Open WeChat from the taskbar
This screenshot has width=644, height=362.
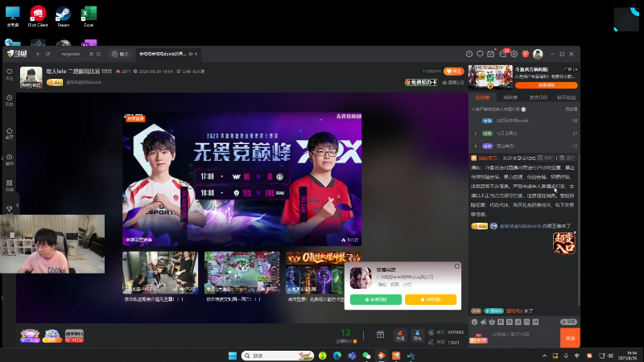pos(366,356)
